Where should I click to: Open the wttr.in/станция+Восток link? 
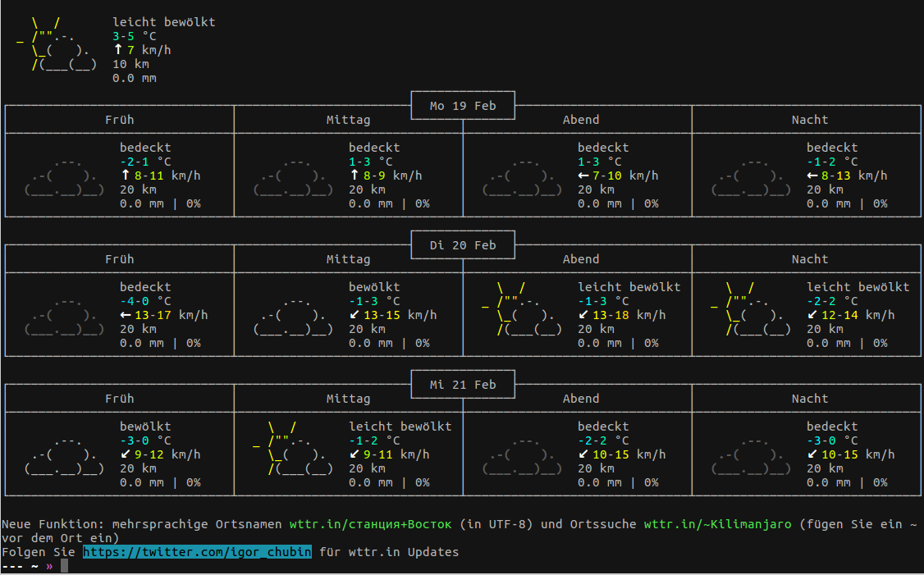pos(370,524)
